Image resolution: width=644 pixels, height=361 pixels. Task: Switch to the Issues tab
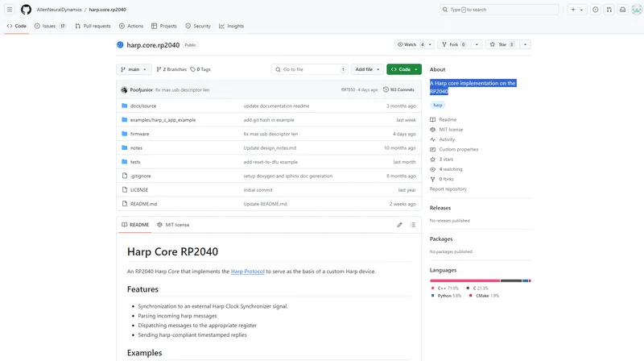tap(50, 26)
